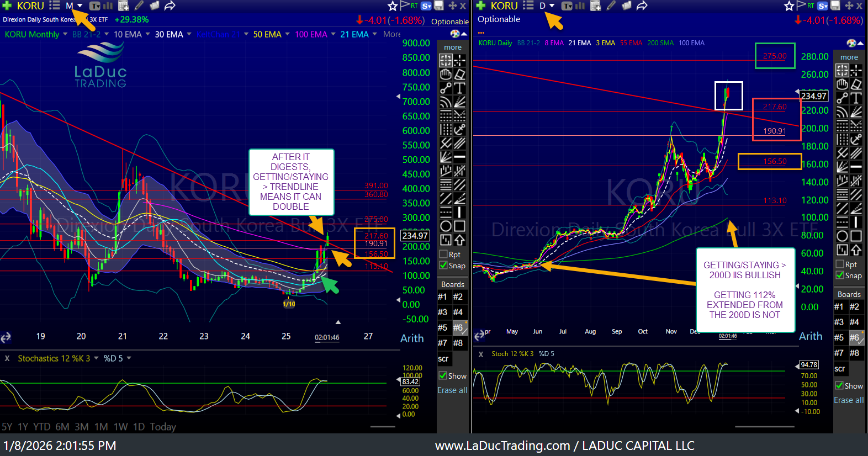Screen dimensions: 868x456
Task: Select the vertical line tool in monthly chart tools
Action: click(x=459, y=212)
